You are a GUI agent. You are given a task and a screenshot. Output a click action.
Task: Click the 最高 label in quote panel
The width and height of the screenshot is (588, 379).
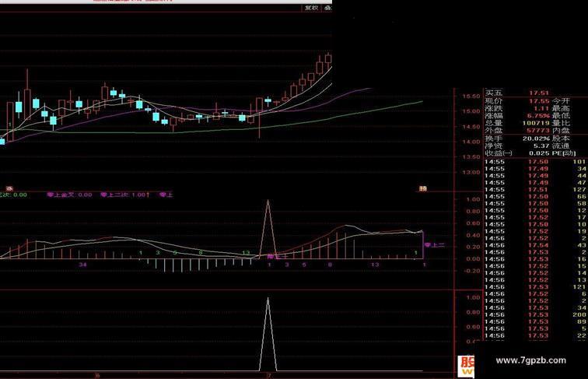561,108
